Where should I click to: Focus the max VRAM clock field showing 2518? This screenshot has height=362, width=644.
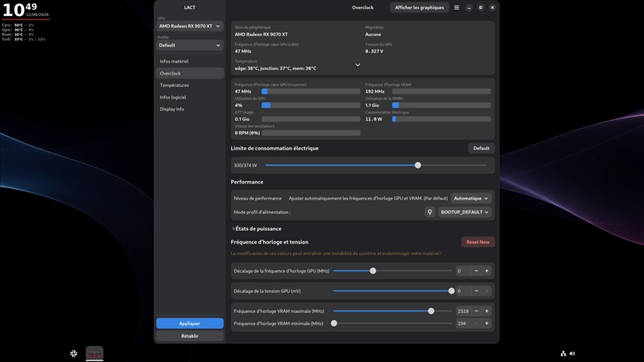coord(464,311)
